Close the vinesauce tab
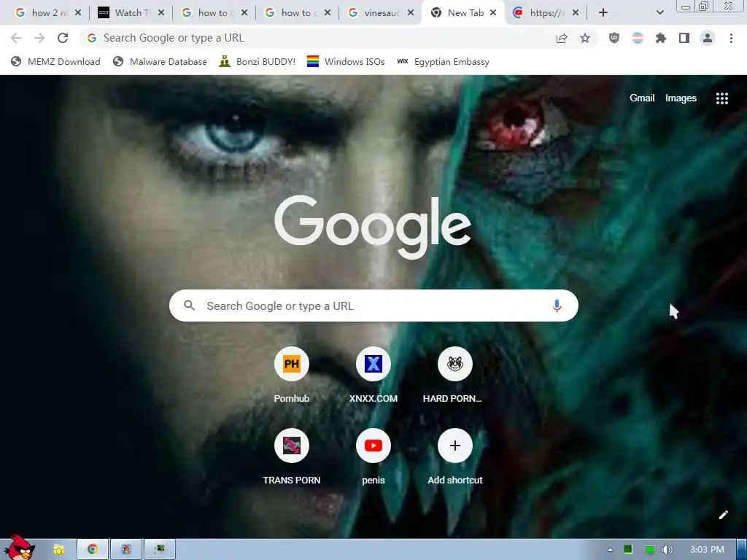The image size is (747, 560). 410,13
